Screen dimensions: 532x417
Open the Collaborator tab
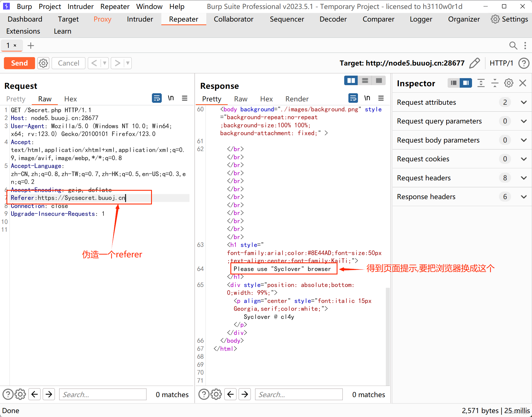point(233,19)
